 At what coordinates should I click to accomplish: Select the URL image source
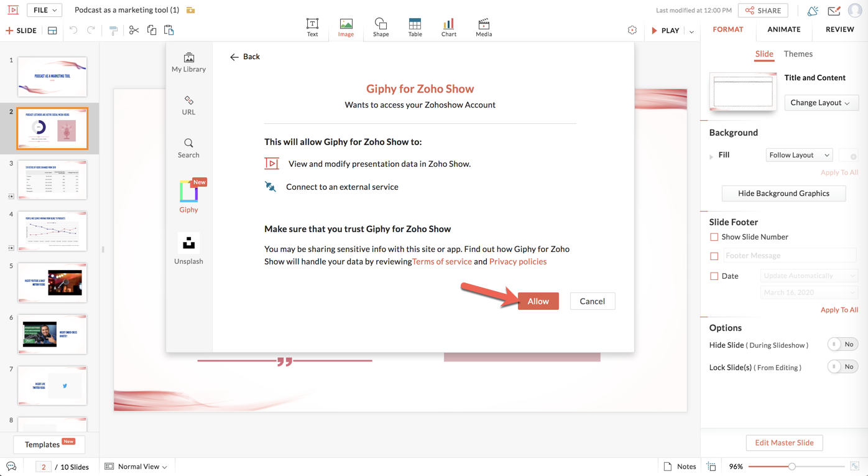[188, 106]
